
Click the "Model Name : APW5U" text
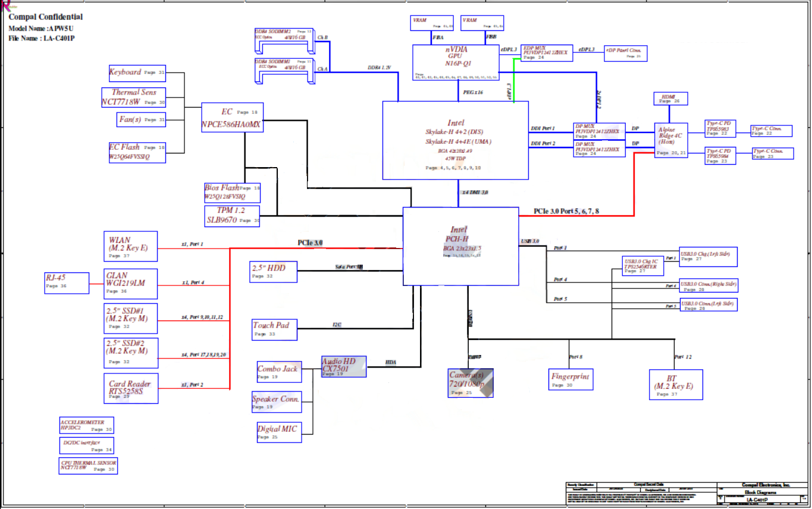(41, 29)
